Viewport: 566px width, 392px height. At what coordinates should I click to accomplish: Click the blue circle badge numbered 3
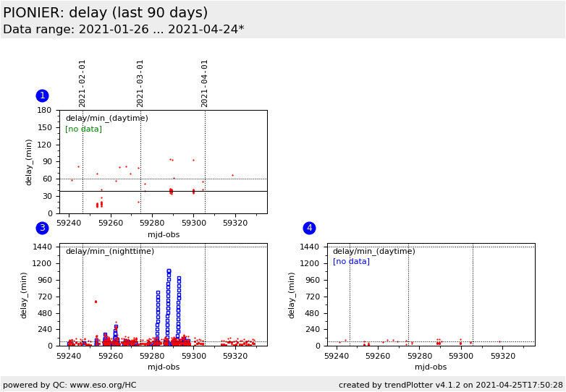tap(42, 228)
